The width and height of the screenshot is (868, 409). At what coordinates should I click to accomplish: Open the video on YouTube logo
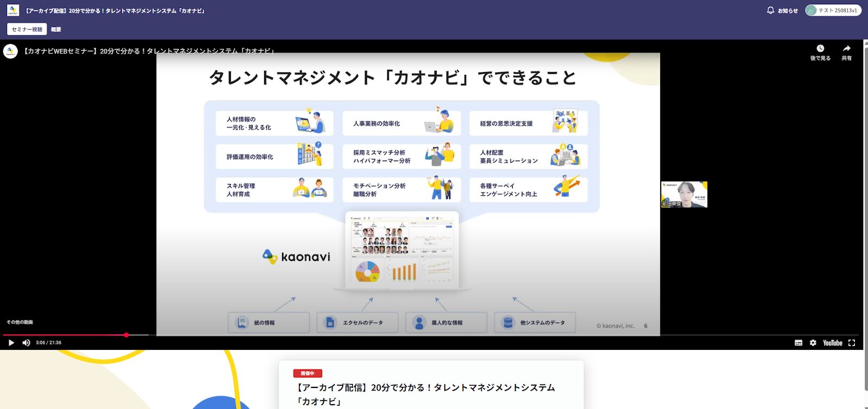[832, 343]
